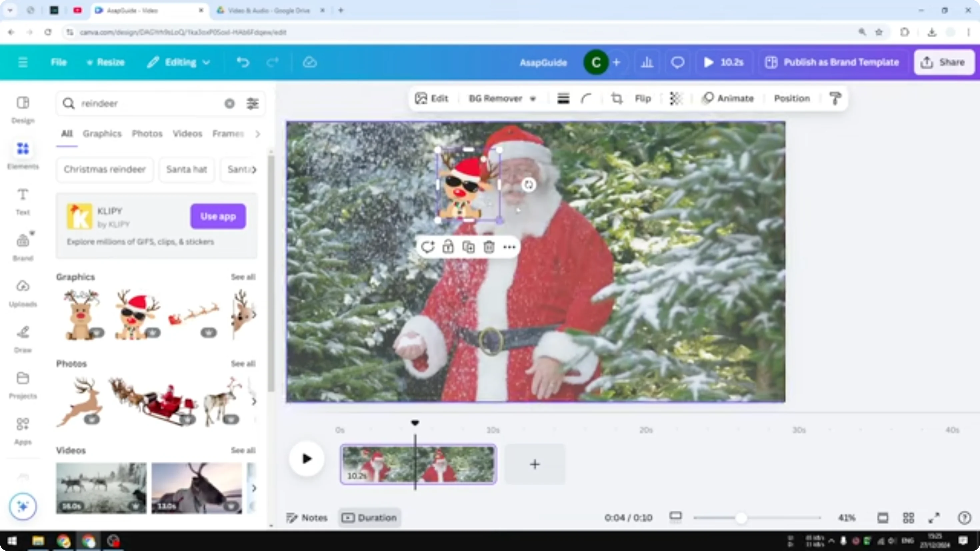Viewport: 980px width, 551px height.
Task: Undo the last action
Action: 243,62
